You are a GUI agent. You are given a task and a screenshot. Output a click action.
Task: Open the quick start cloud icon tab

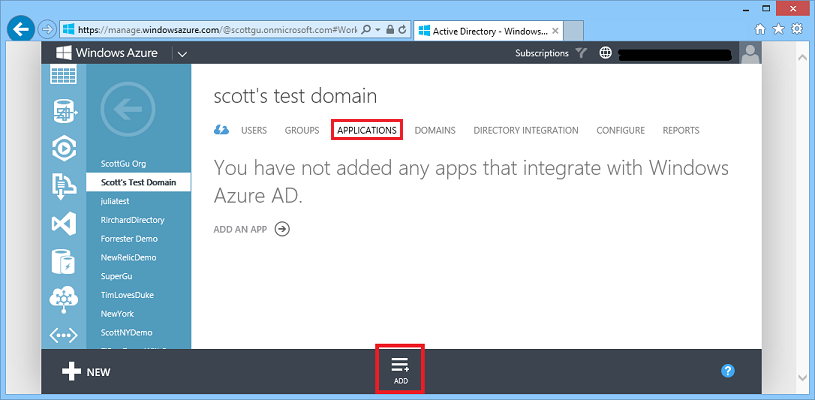(222, 130)
